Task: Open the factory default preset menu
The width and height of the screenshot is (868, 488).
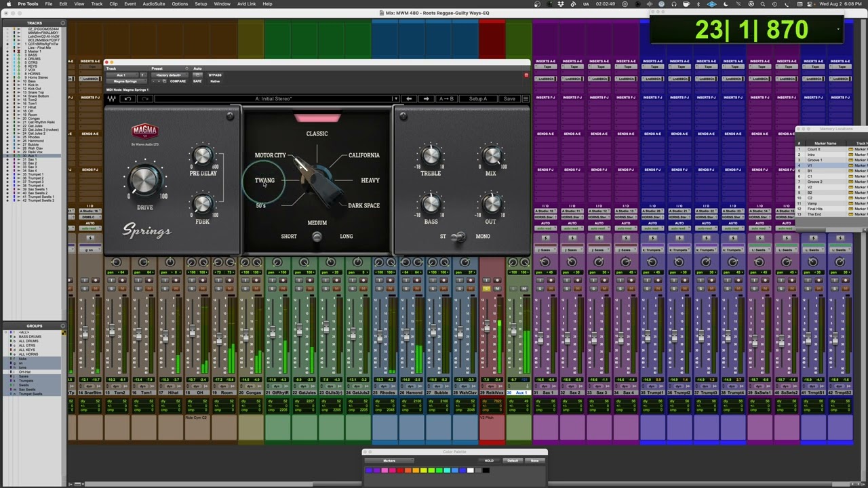Action: pyautogui.click(x=169, y=75)
